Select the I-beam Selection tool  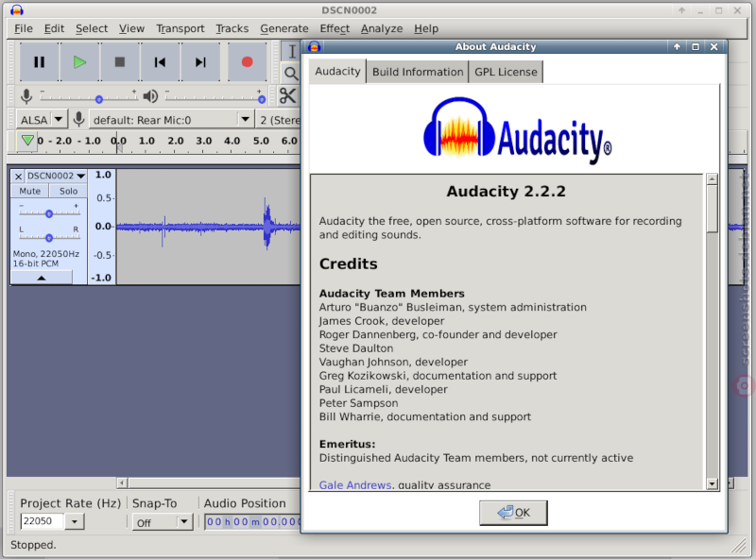pyautogui.click(x=291, y=52)
